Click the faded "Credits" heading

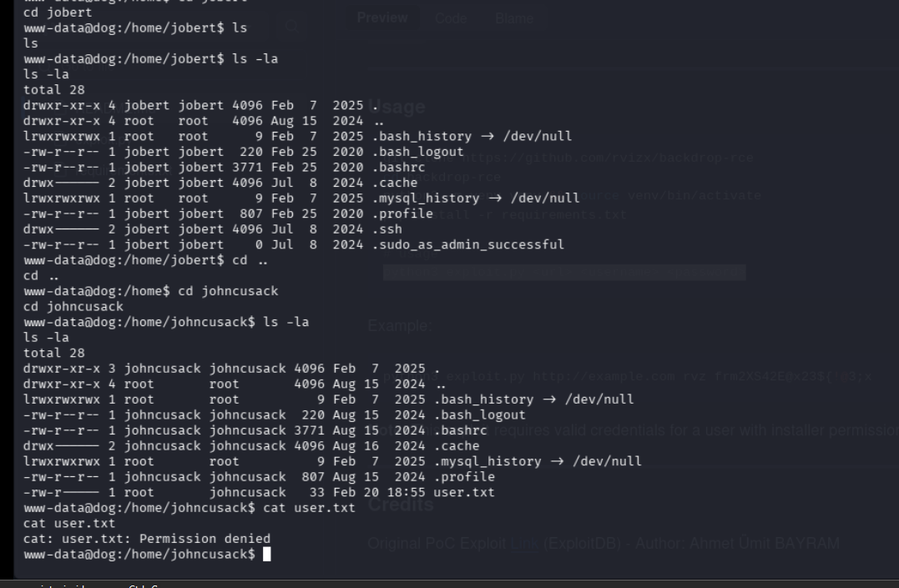[401, 505]
